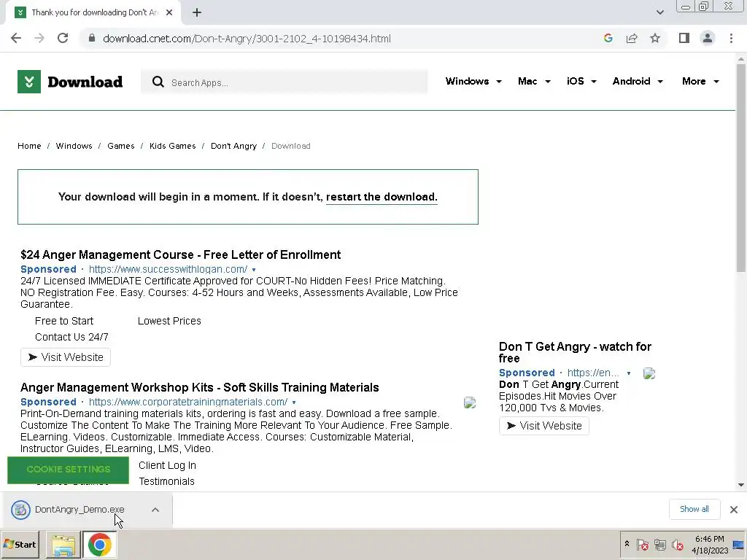Open Don T Get Angry ad title
The image size is (747, 560).
[x=575, y=352]
